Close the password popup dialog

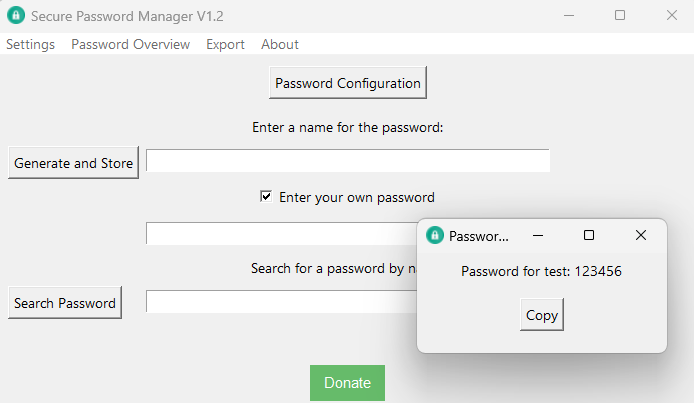click(641, 235)
